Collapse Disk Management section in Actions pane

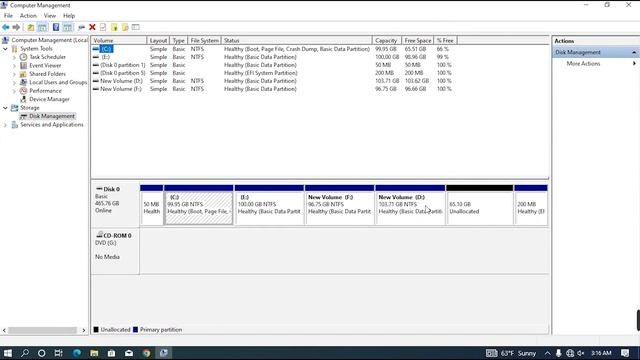click(634, 52)
